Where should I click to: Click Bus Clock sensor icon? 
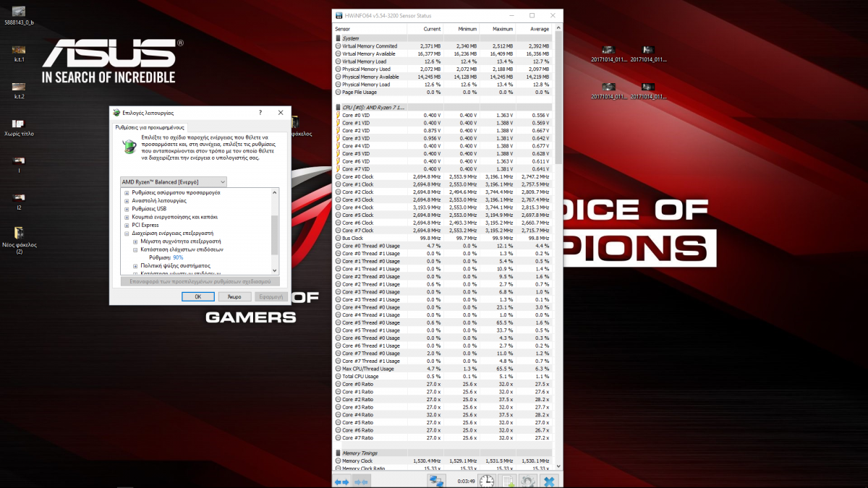click(x=338, y=238)
